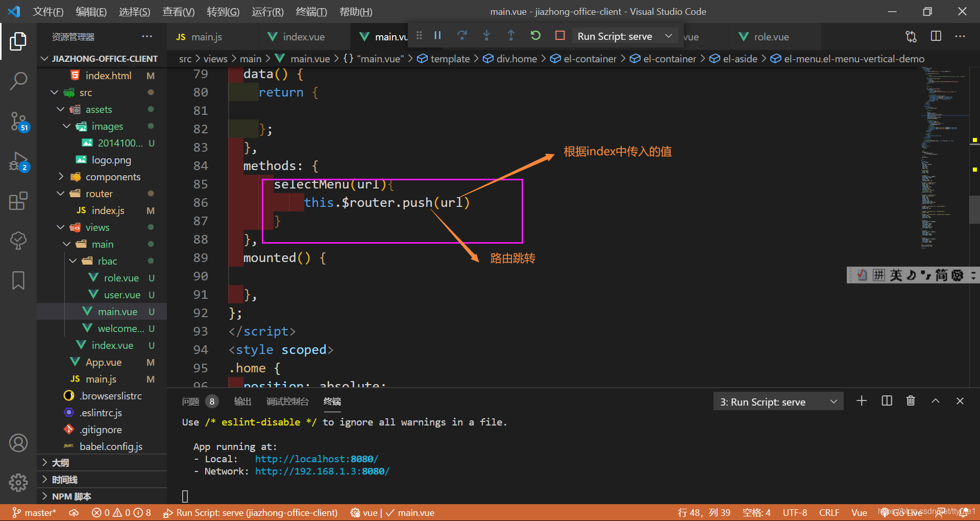Open the Bookmarks view in activity bar
The image size is (980, 521).
point(18,280)
